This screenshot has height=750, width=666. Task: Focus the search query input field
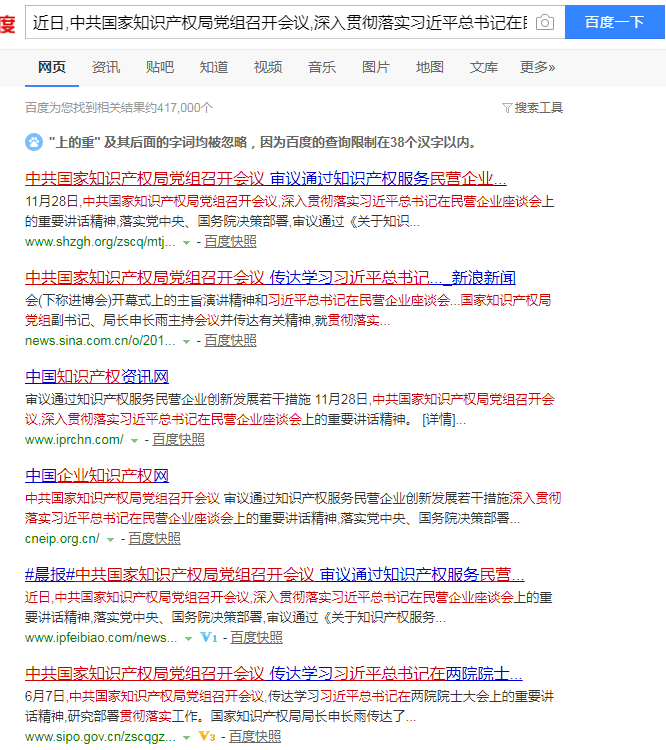[280, 22]
